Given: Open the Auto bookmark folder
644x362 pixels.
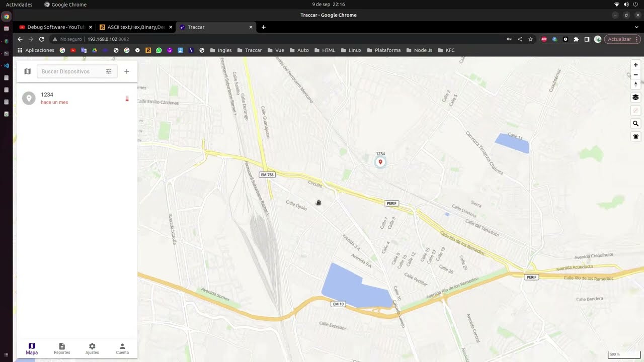Looking at the screenshot, I should (299, 50).
